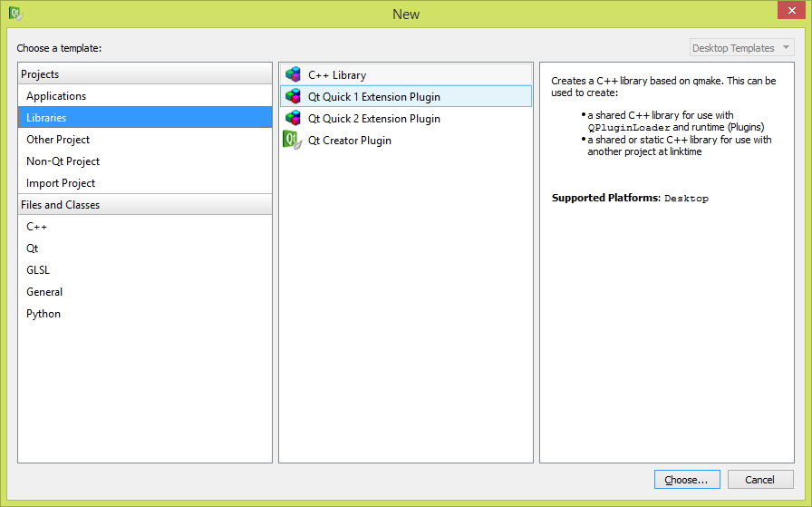
Task: Close the New dialog window
Action: click(791, 10)
